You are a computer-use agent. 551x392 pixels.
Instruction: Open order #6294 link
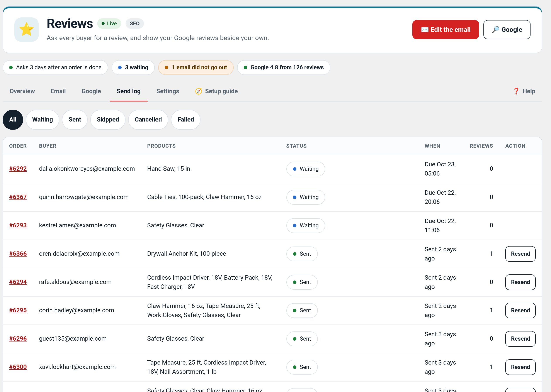tap(18, 282)
